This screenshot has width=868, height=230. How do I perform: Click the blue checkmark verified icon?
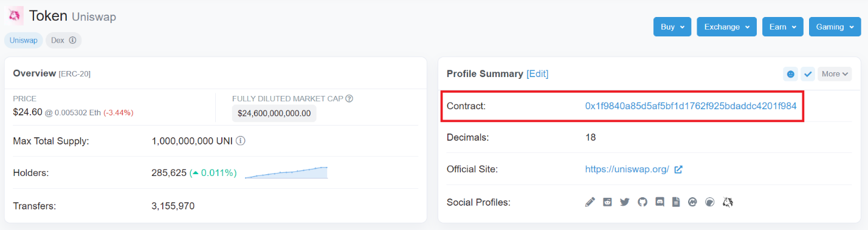click(808, 74)
